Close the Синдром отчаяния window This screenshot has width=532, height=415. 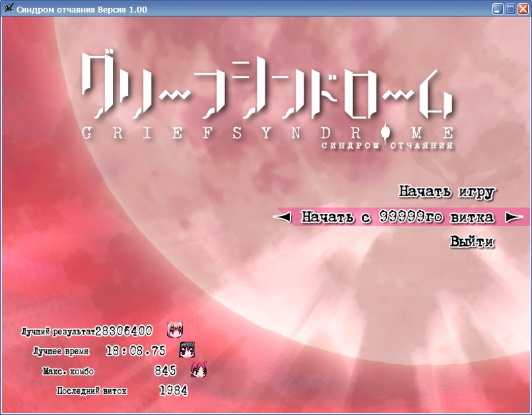[523, 9]
